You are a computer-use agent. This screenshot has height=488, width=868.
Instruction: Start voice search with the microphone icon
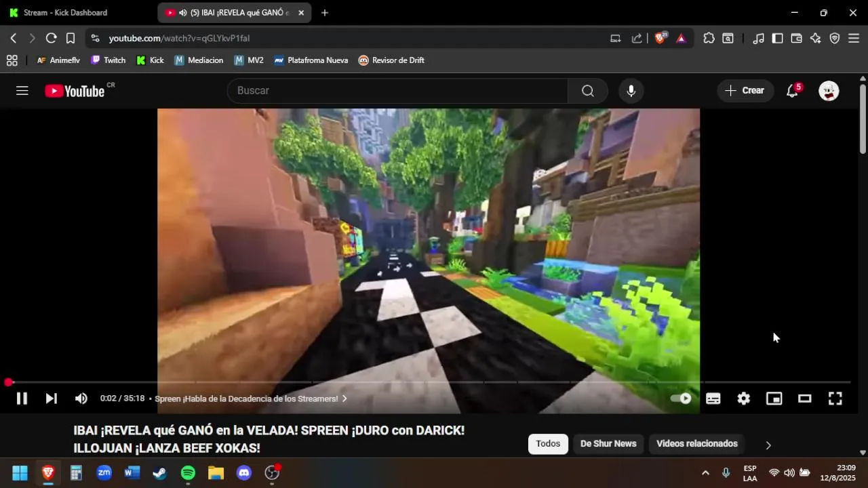point(631,91)
